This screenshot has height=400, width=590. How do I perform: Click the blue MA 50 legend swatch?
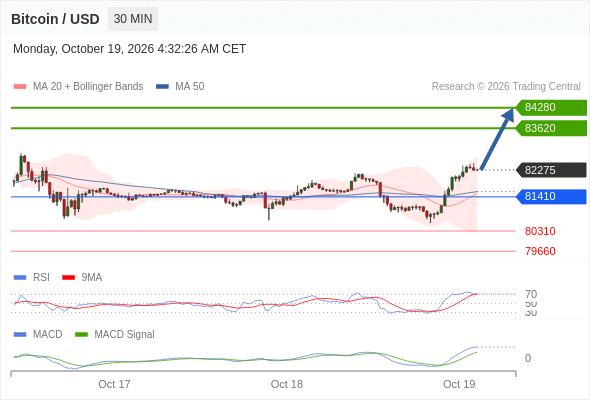click(x=162, y=87)
